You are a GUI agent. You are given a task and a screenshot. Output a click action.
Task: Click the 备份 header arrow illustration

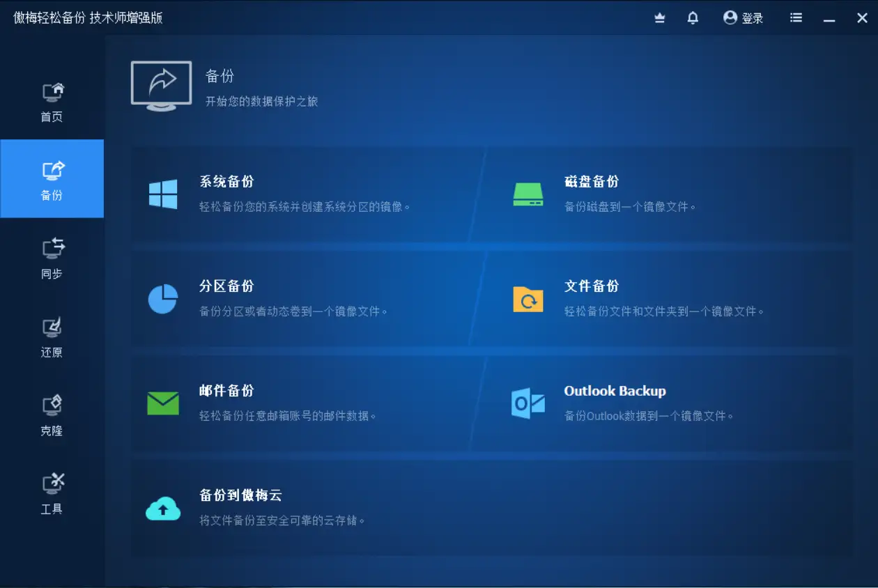pyautogui.click(x=161, y=85)
